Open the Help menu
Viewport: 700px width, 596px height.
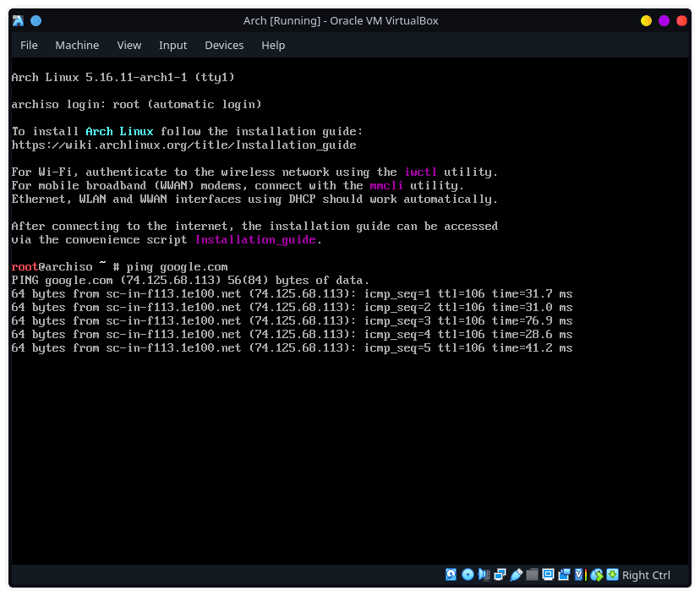(x=273, y=45)
